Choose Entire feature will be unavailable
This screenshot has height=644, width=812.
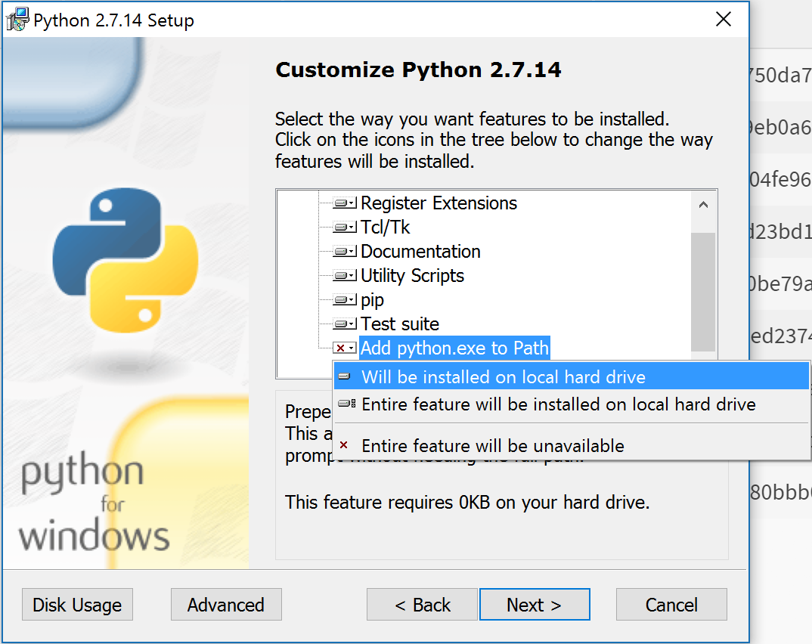[x=571, y=446]
